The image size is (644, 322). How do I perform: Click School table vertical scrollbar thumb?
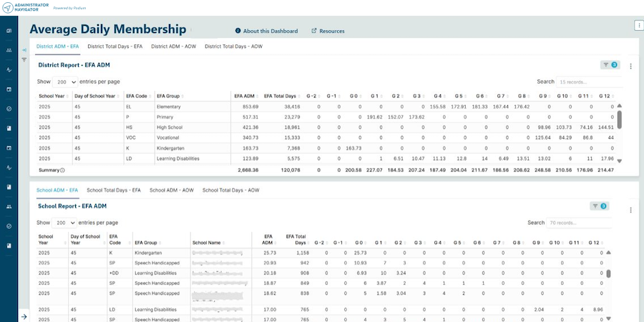[x=608, y=273]
